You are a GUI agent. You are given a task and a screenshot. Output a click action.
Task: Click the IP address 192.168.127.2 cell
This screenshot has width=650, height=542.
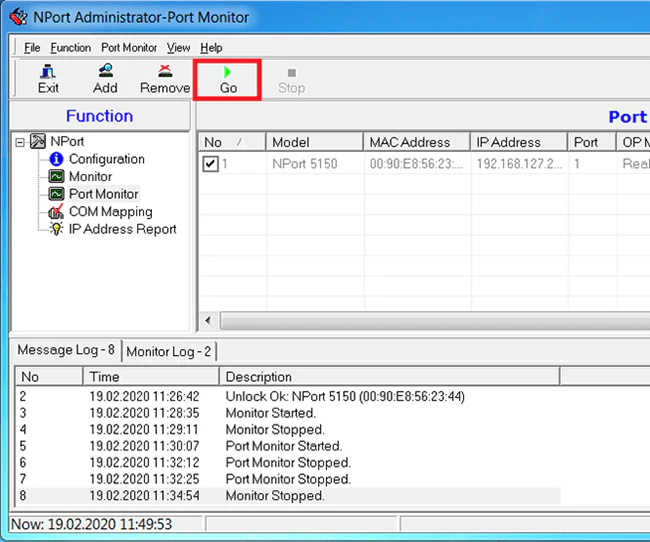[519, 164]
